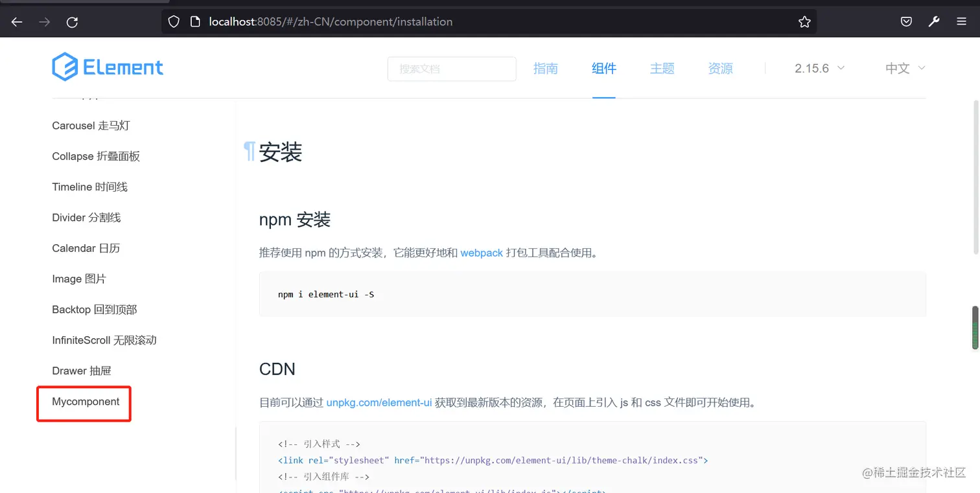Image resolution: width=980 pixels, height=493 pixels.
Task: Bookmark this page with the star icon
Action: 804,22
